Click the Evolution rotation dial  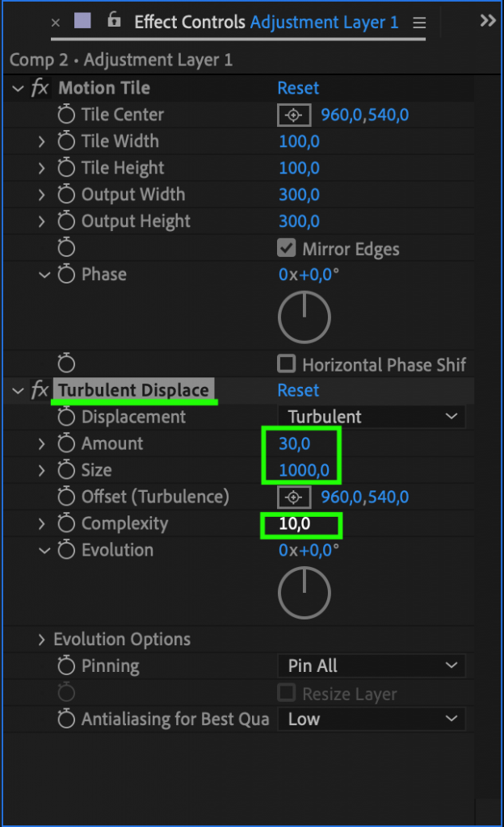click(304, 592)
